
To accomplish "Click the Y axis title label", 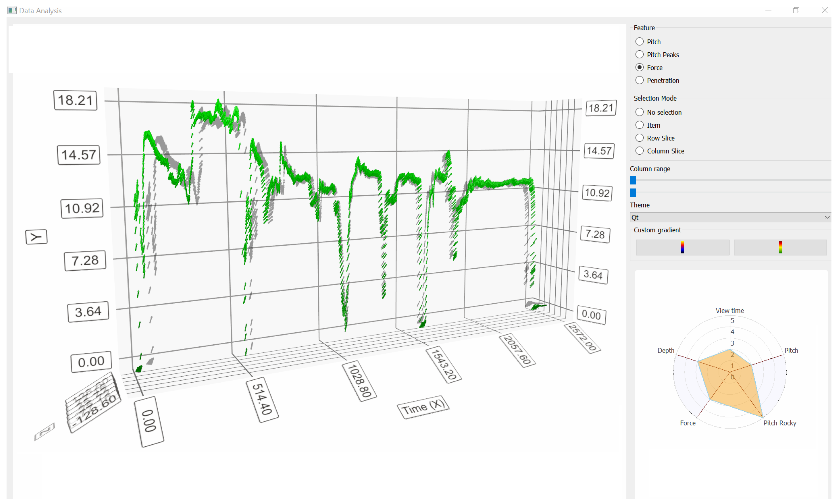I will click(36, 237).
